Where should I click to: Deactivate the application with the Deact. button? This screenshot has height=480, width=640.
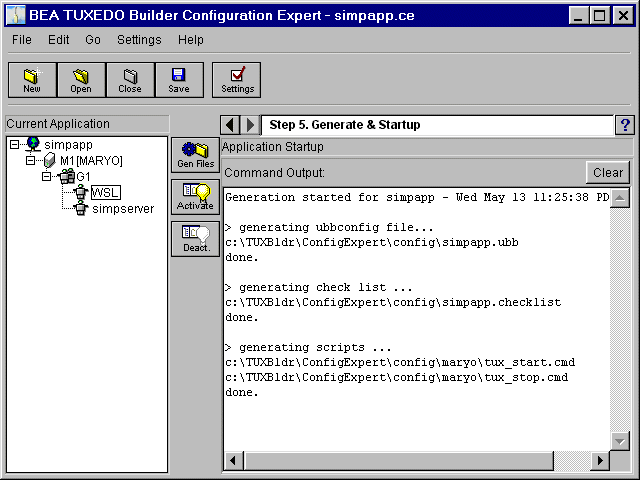tap(196, 239)
